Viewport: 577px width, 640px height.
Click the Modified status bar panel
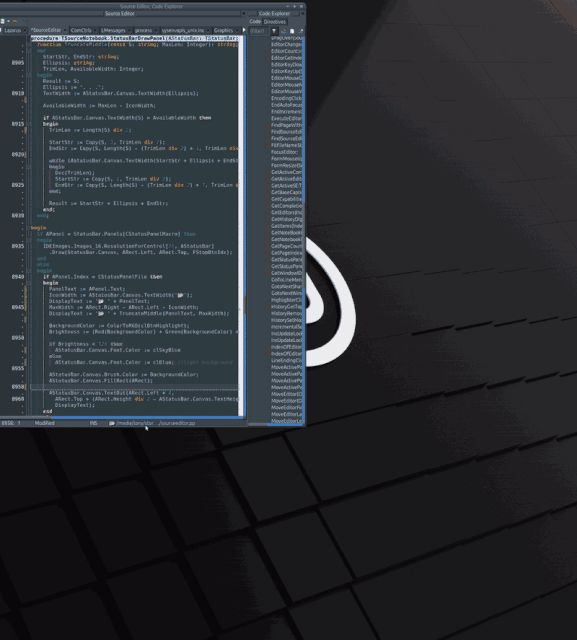[44, 423]
